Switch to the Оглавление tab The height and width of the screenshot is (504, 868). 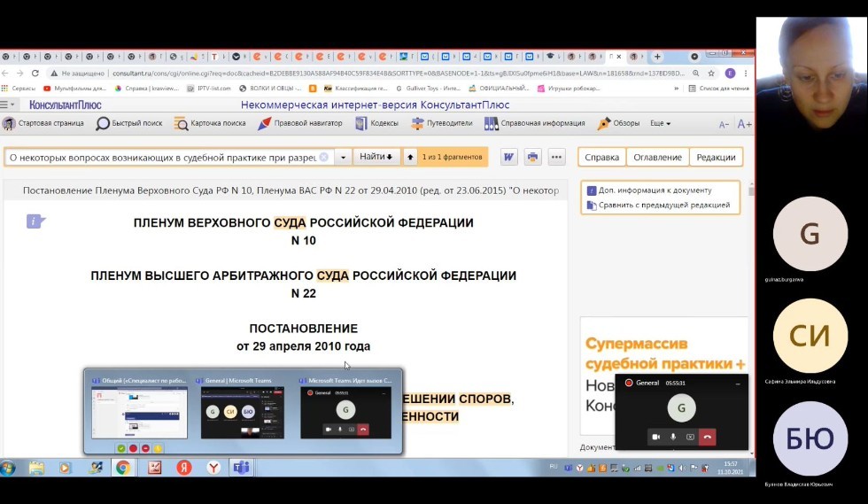coord(657,158)
